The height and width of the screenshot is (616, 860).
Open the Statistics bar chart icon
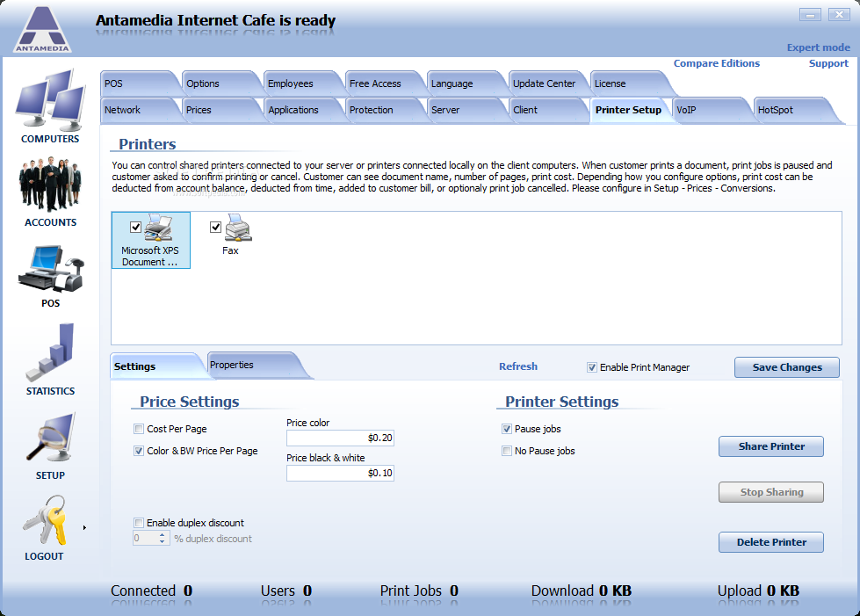50,352
